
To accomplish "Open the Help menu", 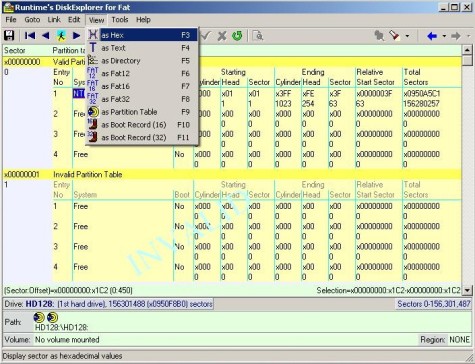I will pos(143,20).
